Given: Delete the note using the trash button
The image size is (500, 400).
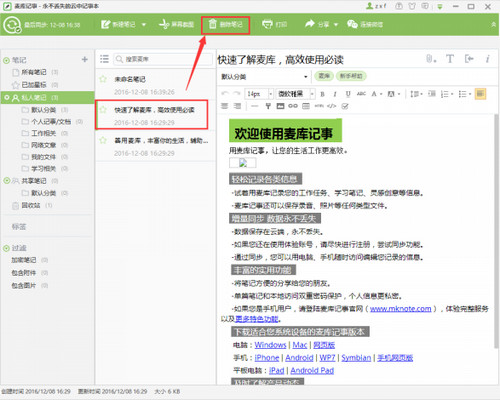Looking at the screenshot, I should (x=226, y=25).
